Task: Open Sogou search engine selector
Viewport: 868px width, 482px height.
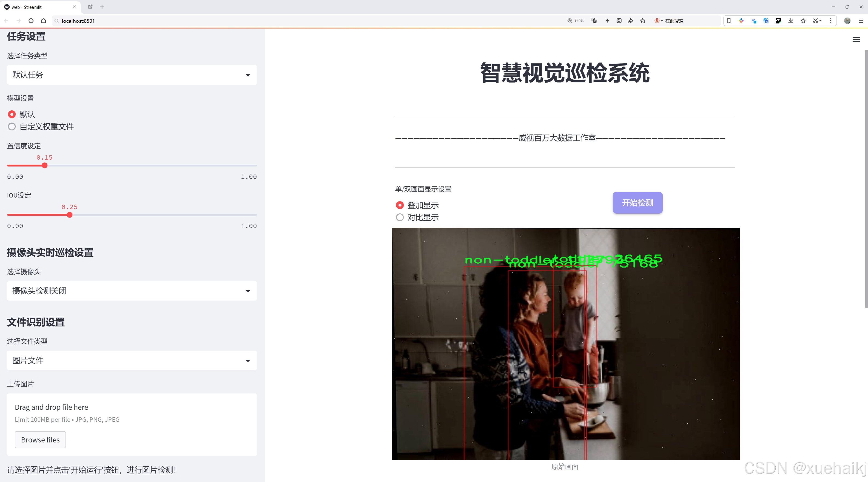Action: tap(658, 21)
